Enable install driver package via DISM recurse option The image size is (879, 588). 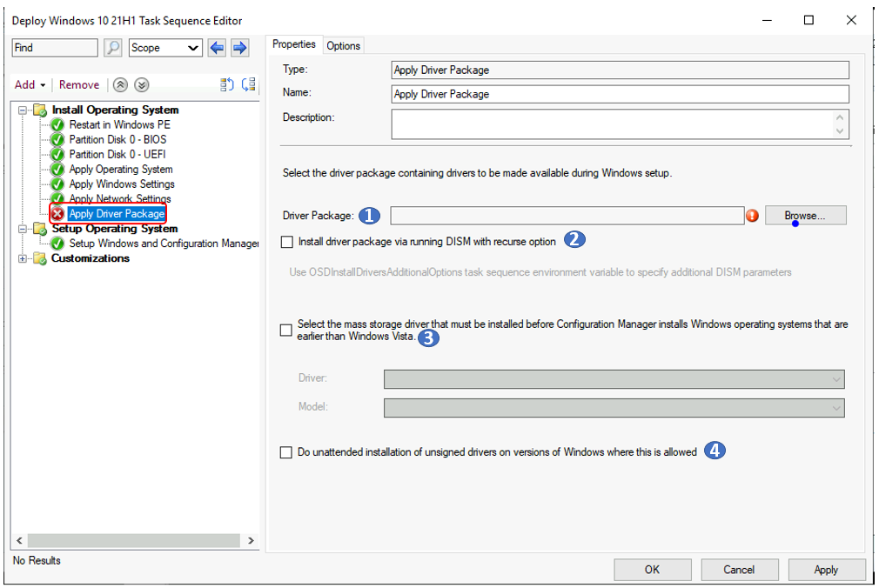287,242
